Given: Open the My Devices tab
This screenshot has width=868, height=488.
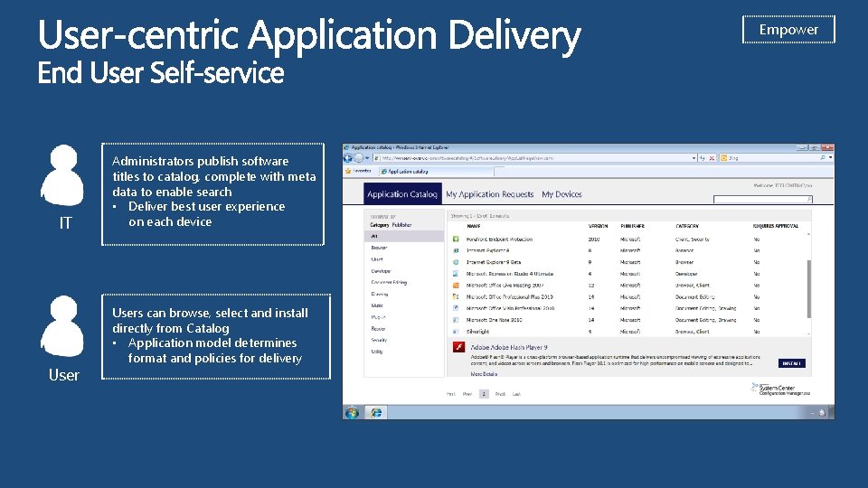Looking at the screenshot, I should pyautogui.click(x=561, y=194).
